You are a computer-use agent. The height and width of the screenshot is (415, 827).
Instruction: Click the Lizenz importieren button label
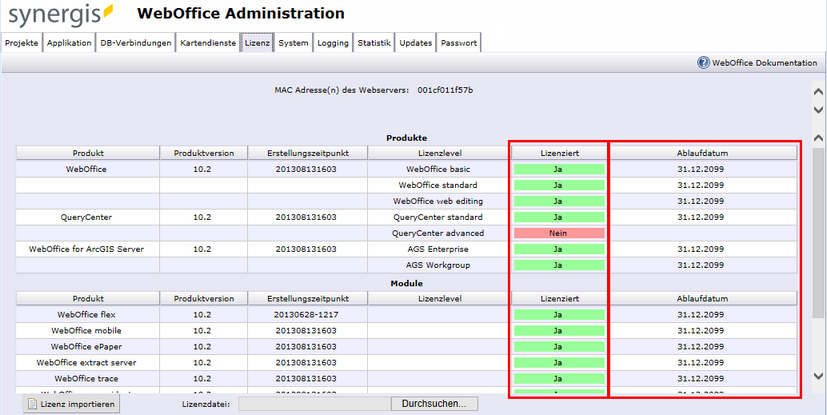(78, 404)
